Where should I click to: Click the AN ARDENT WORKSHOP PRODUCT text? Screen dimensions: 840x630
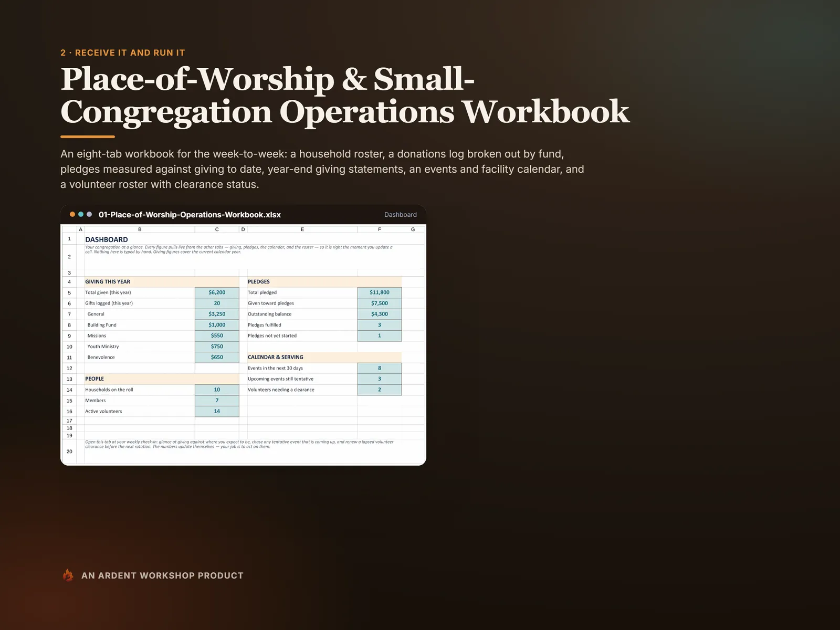(x=162, y=575)
